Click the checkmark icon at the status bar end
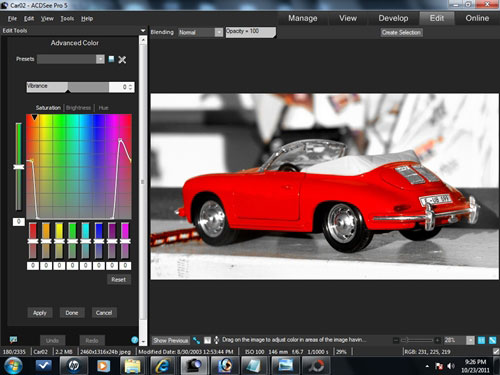 coord(496,351)
